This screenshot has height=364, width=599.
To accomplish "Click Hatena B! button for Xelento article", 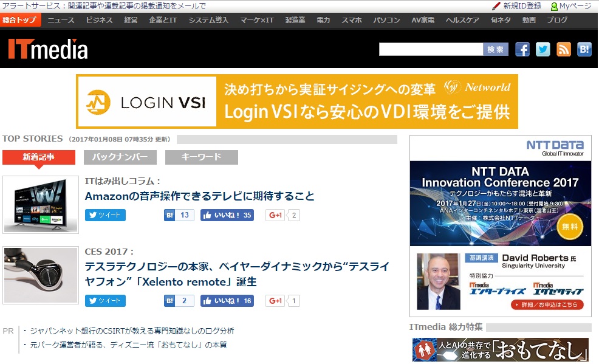I will [x=169, y=301].
